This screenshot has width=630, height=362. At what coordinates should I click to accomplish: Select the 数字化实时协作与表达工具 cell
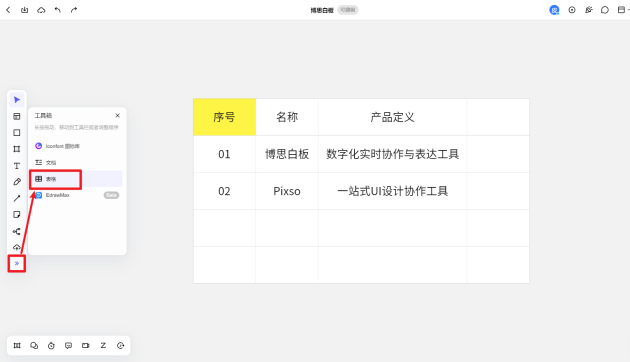coord(393,154)
